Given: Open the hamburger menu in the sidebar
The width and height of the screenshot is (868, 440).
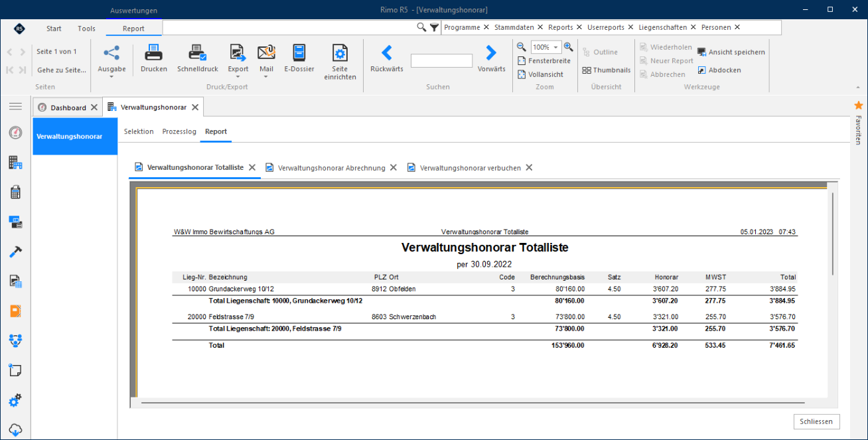Looking at the screenshot, I should point(15,107).
